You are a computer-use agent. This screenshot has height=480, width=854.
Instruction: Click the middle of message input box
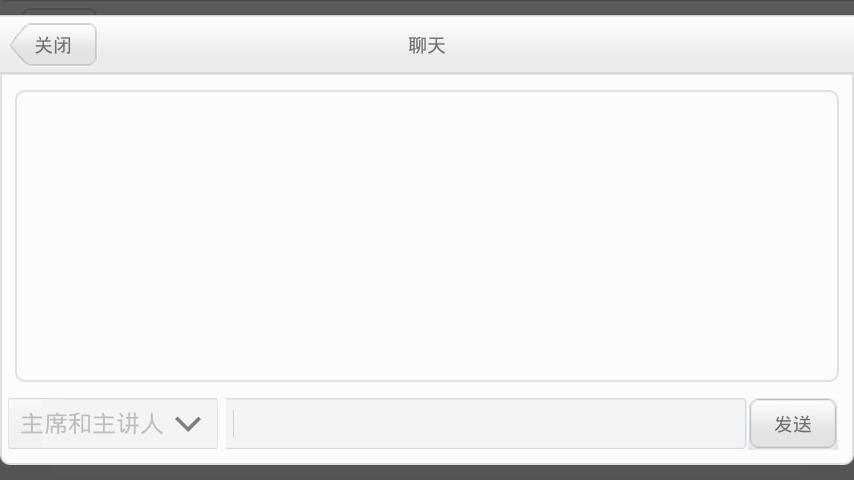[486, 423]
